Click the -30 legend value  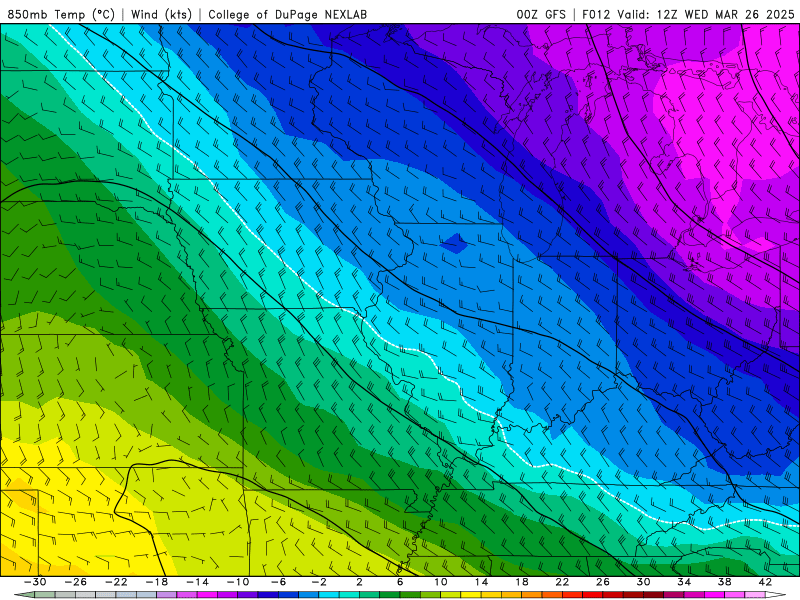pyautogui.click(x=35, y=582)
